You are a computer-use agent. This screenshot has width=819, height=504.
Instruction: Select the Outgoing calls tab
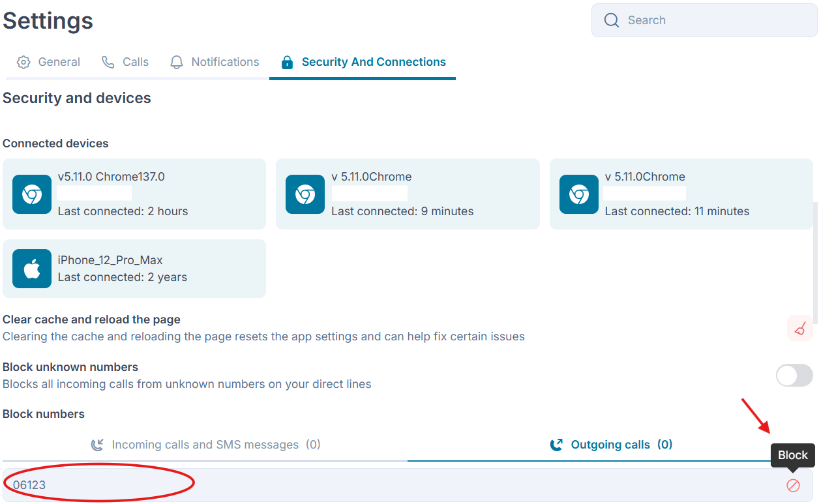click(x=611, y=445)
